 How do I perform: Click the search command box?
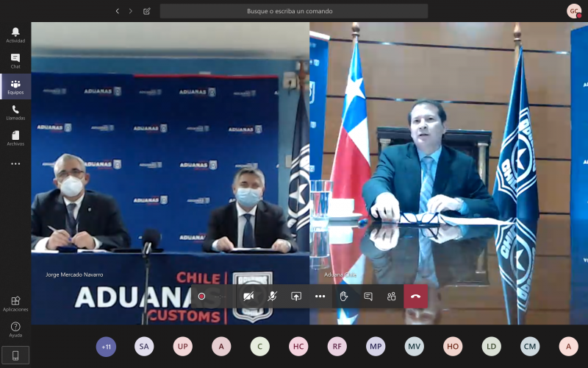[x=293, y=11]
